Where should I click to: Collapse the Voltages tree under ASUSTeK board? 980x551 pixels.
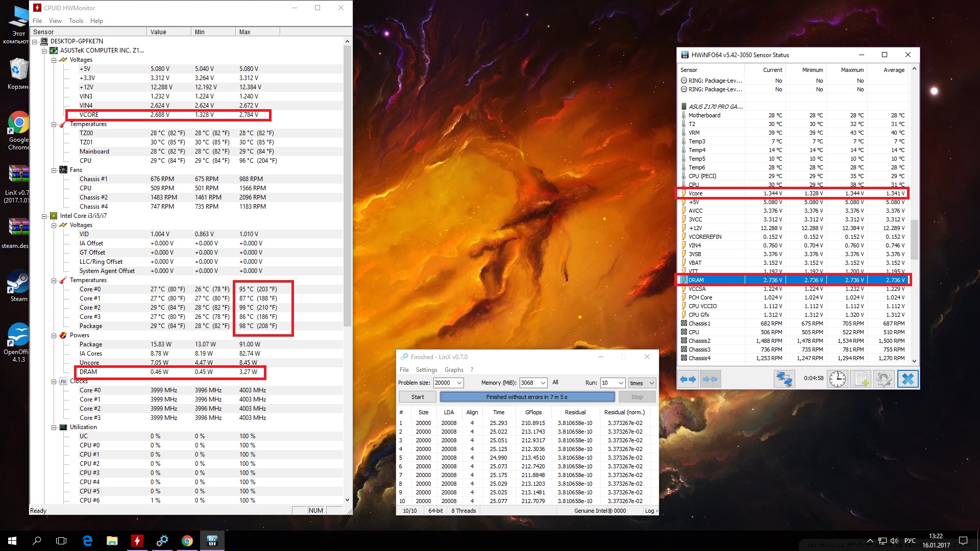tap(54, 60)
